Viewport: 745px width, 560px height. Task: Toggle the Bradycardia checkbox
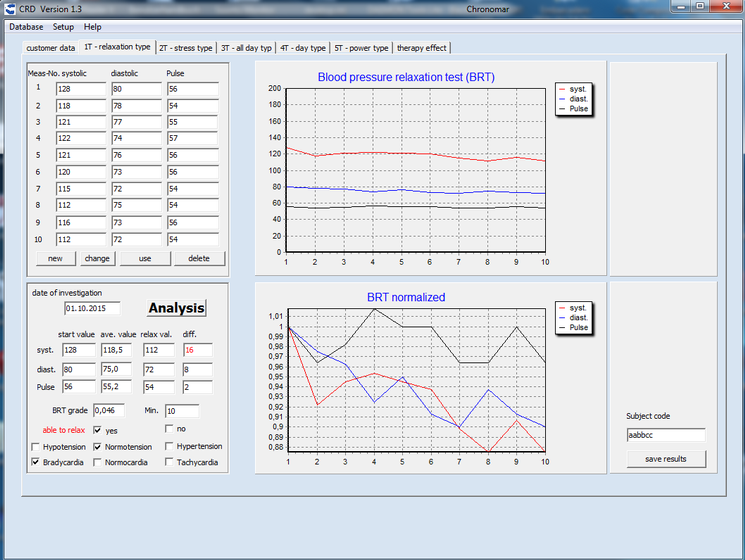36,463
